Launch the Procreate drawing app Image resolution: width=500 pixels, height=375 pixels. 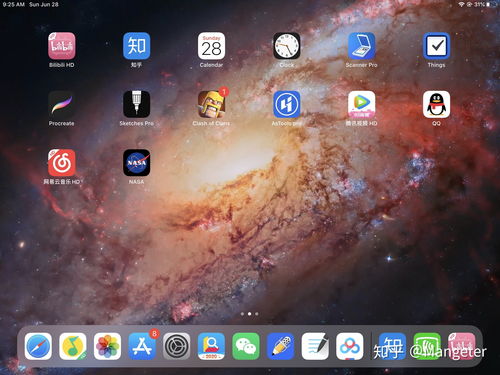[x=62, y=104]
